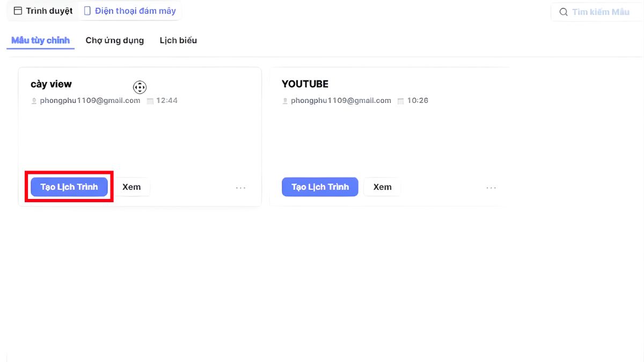This screenshot has height=362, width=644.
Task: Open the Lịch biểu tab
Action: click(x=178, y=40)
